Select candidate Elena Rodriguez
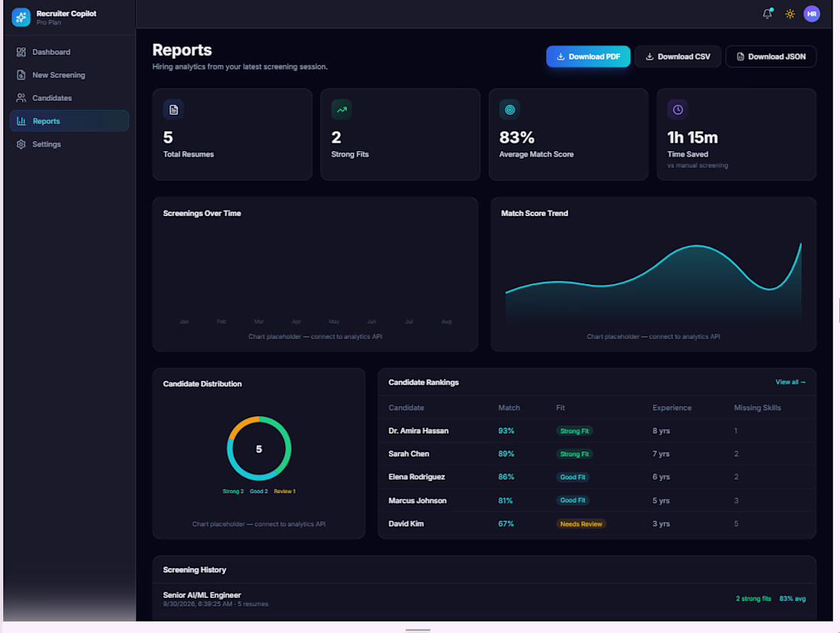840x633 pixels. tap(417, 476)
